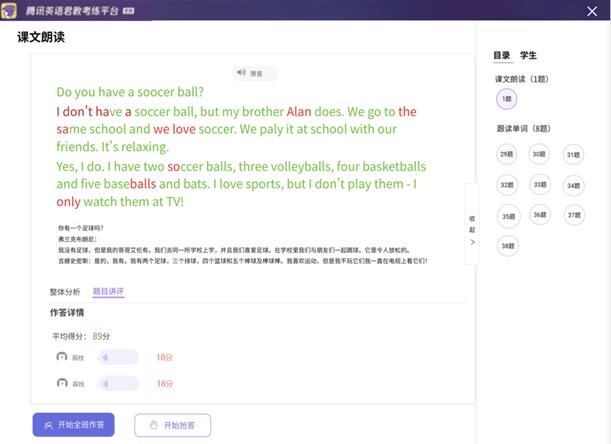Switch to the 目录 tab

(501, 56)
